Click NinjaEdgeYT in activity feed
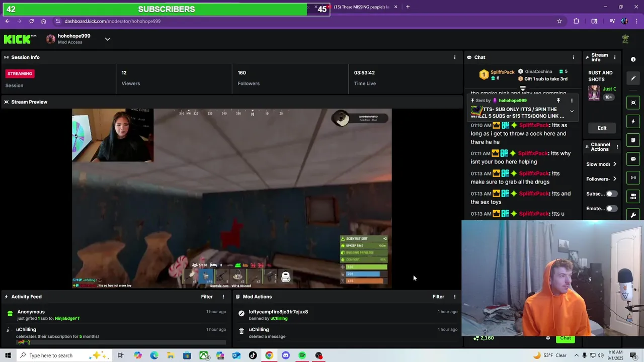The height and width of the screenshot is (362, 644). click(67, 318)
